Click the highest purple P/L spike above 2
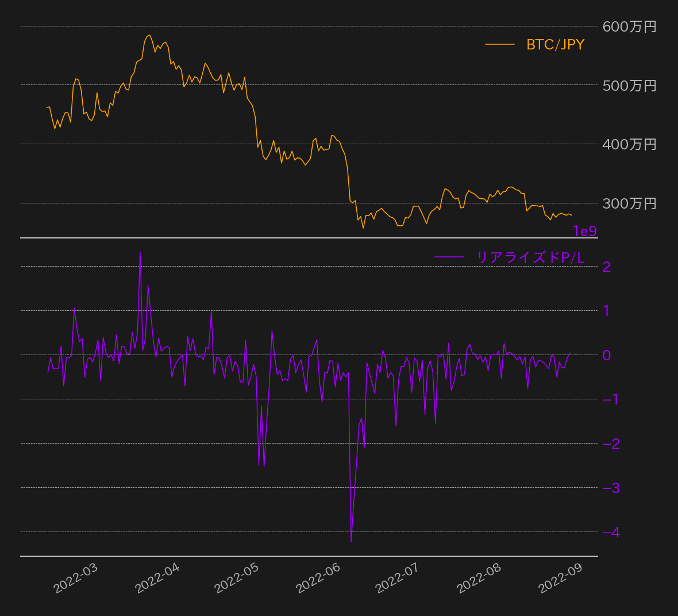Image resolution: width=678 pixels, height=616 pixels. (x=140, y=253)
